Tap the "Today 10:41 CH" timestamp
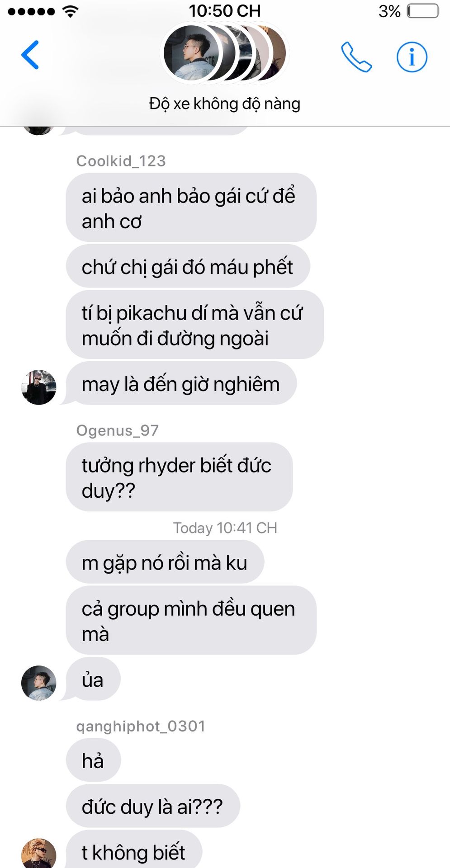Image resolution: width=450 pixels, height=868 pixels. point(225,528)
